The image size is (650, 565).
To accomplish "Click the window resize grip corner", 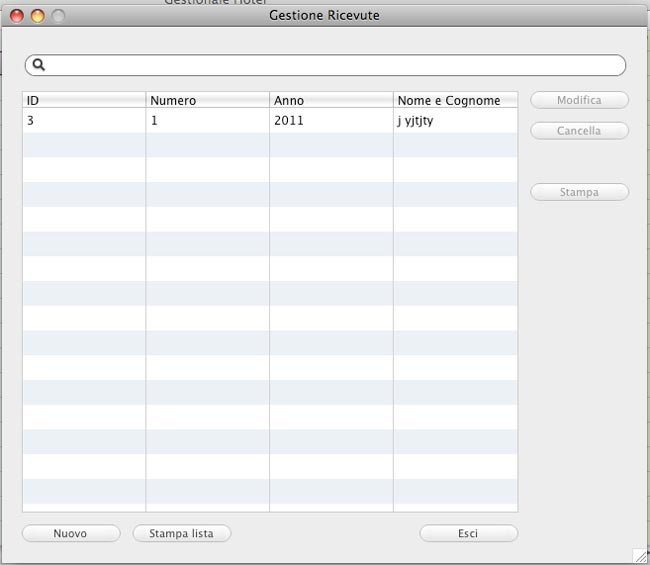I will (x=641, y=555).
